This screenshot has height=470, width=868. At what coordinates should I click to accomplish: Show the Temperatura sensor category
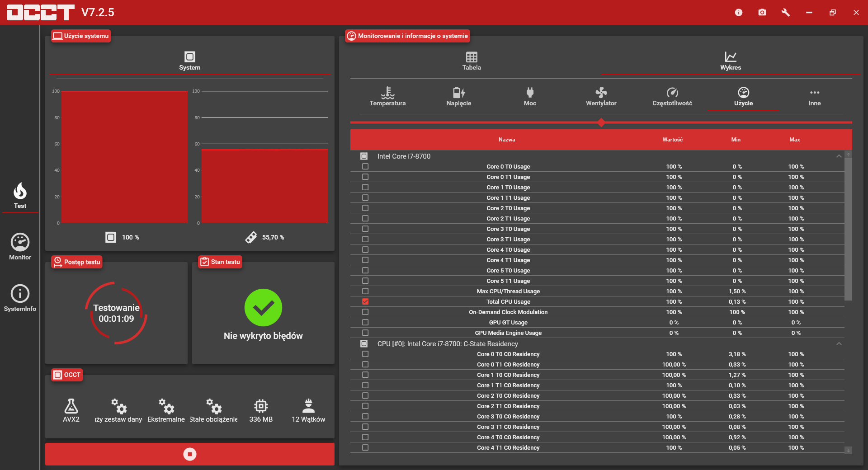click(387, 97)
